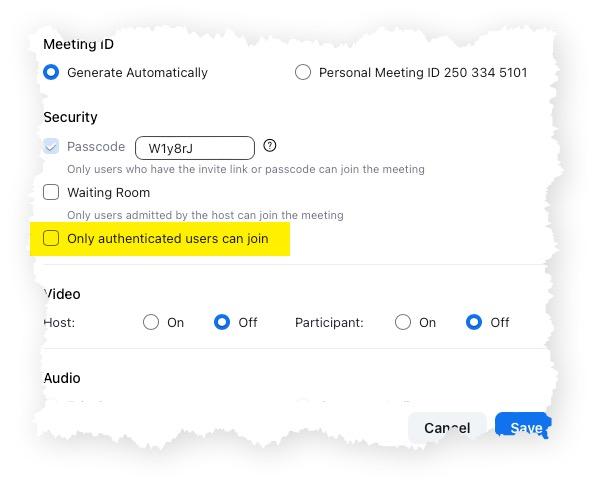Click the Audio section heading
Screen dimensions: 601x486
click(x=62, y=378)
